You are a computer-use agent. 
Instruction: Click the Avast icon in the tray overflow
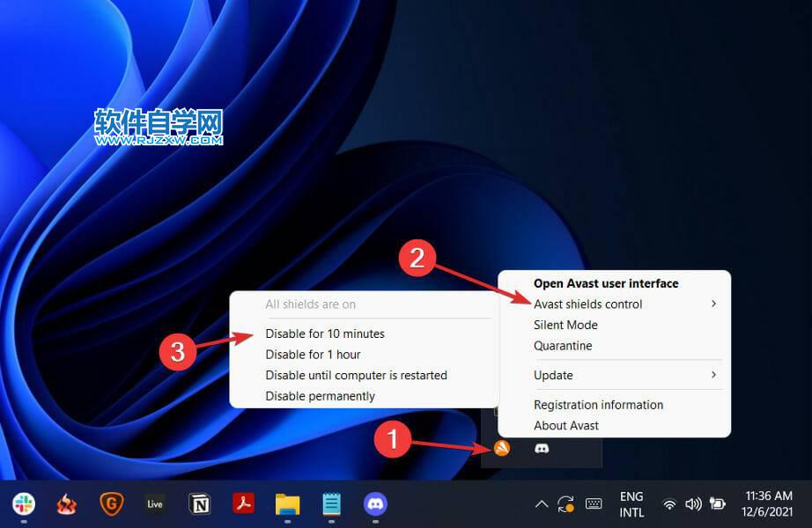coord(502,448)
